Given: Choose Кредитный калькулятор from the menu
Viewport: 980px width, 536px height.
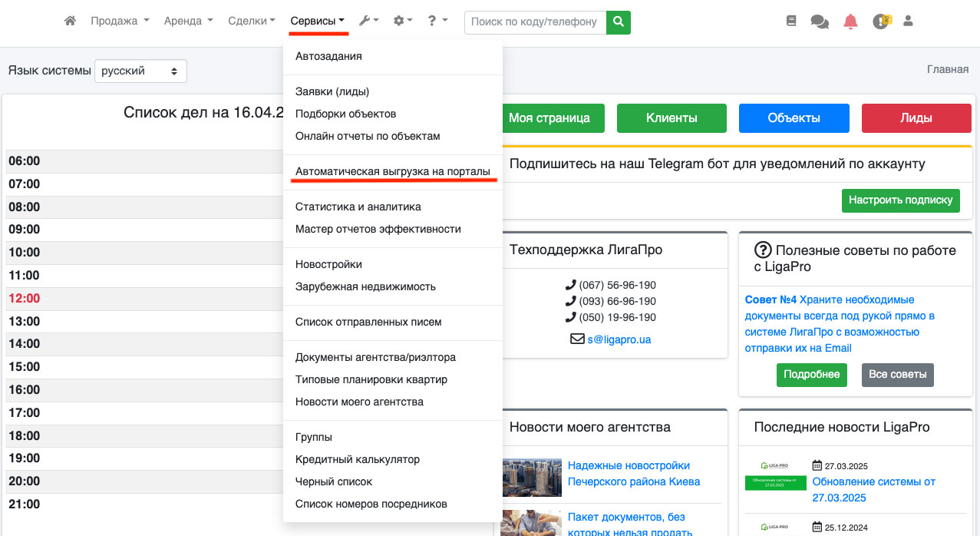Looking at the screenshot, I should [357, 459].
